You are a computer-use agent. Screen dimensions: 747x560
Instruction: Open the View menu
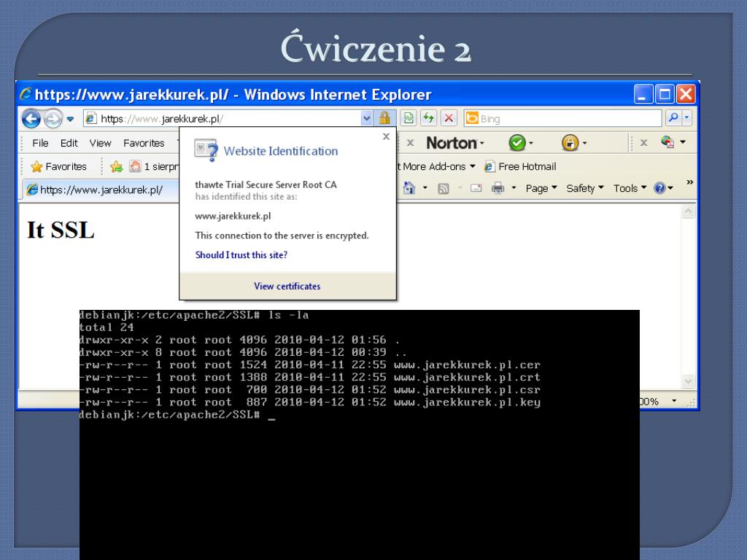[x=100, y=143]
